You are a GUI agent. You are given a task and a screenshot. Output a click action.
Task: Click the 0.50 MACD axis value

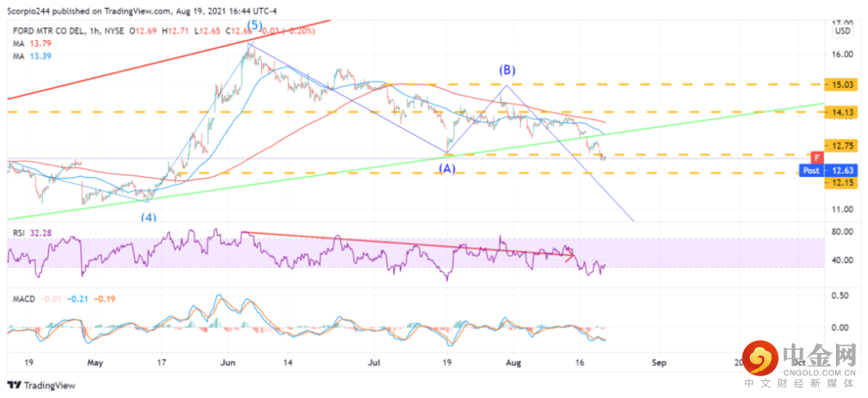tap(842, 296)
